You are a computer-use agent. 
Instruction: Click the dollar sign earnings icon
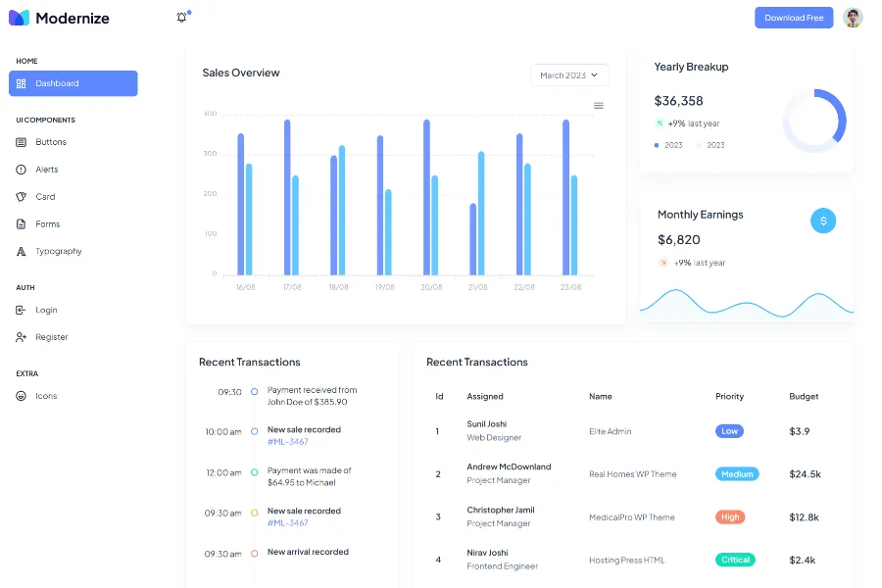coord(823,220)
